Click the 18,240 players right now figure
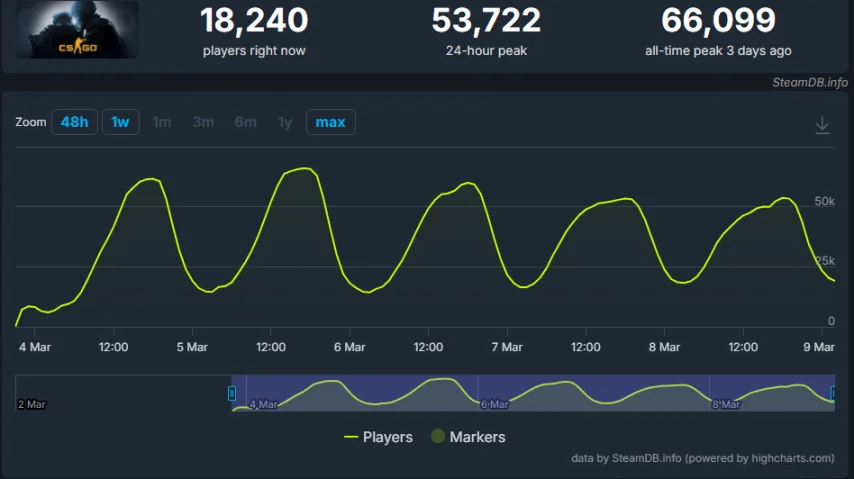The height and width of the screenshot is (479, 854). [254, 20]
